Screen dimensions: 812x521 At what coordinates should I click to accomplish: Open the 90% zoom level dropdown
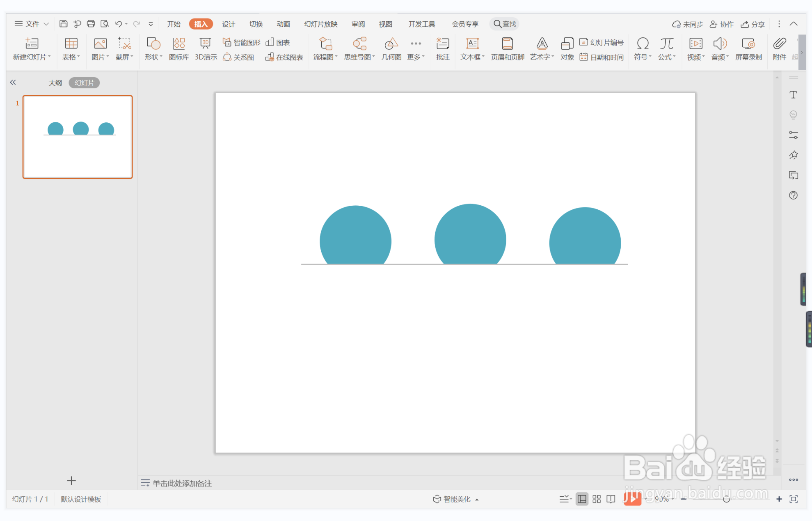click(x=673, y=499)
